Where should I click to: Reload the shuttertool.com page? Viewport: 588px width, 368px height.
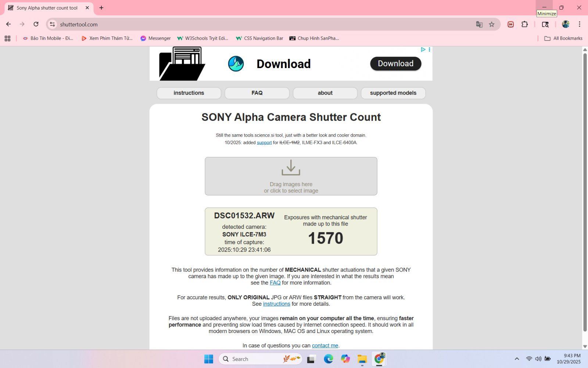tap(36, 24)
